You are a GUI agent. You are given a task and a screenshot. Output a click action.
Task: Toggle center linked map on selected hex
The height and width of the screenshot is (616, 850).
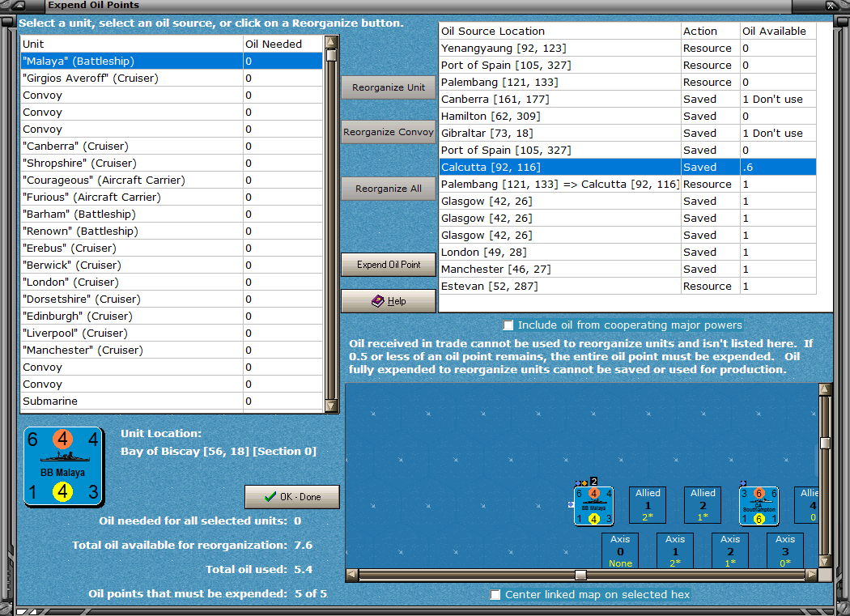point(495,594)
